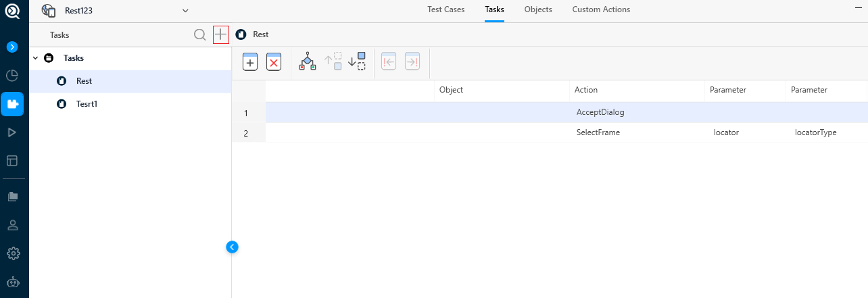
Task: Collapse the left Tasks panel with arrow
Action: [x=232, y=247]
